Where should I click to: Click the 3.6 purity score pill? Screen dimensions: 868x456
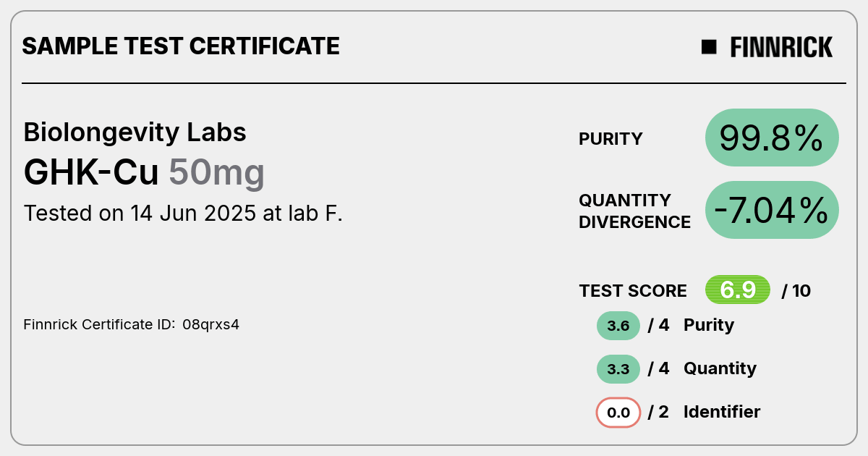pos(618,326)
